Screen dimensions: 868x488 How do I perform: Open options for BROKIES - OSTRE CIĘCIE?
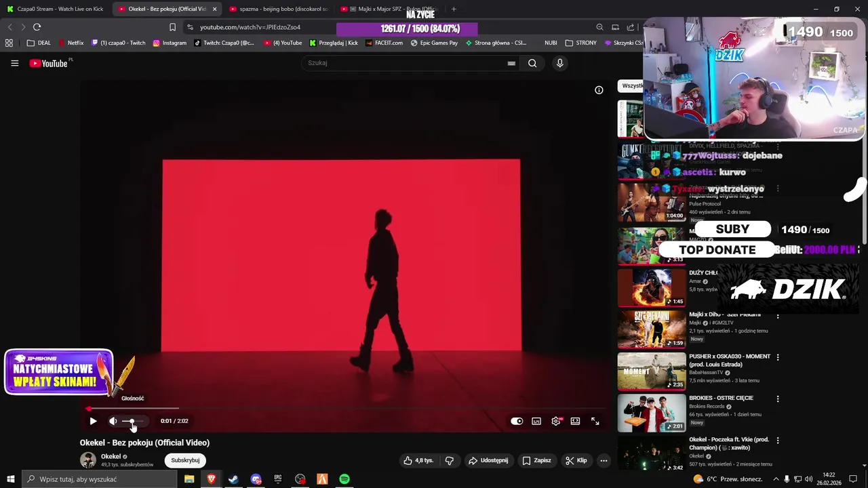click(x=778, y=399)
